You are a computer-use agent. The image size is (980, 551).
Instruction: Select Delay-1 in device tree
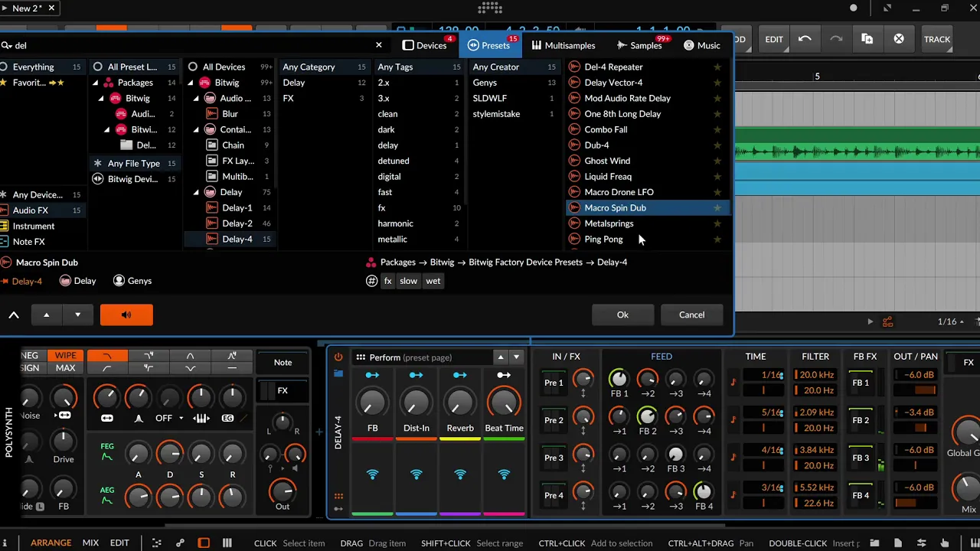[237, 207]
